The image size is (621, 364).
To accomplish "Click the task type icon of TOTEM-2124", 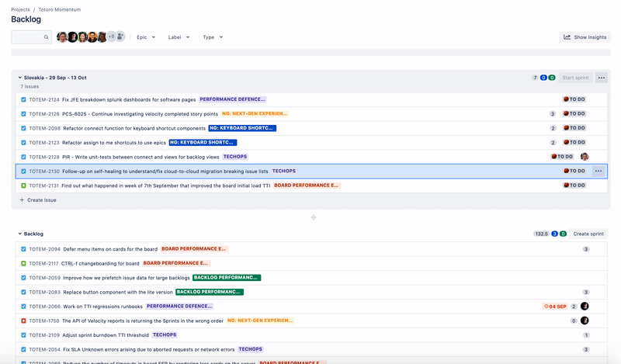I will point(23,100).
